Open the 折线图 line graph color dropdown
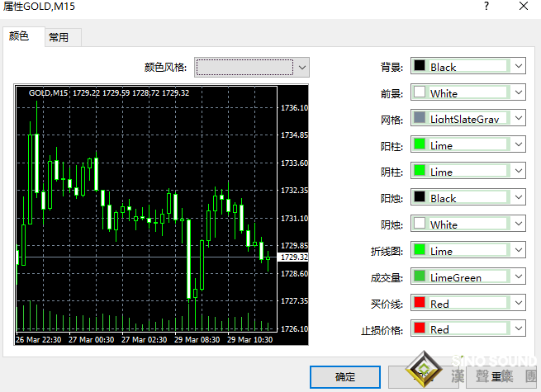Screen dimensions: 541x392 click(467, 250)
